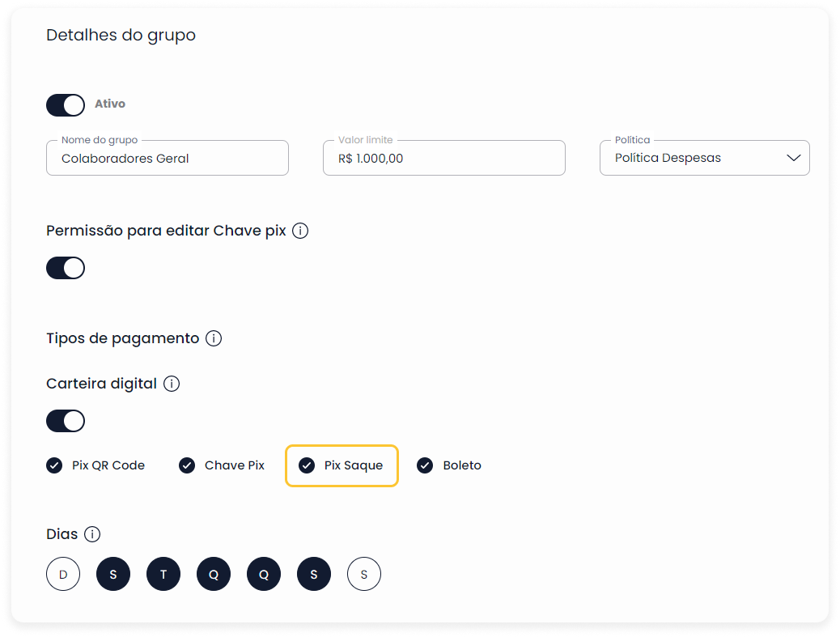Click the Nome do grupo field

point(168,158)
